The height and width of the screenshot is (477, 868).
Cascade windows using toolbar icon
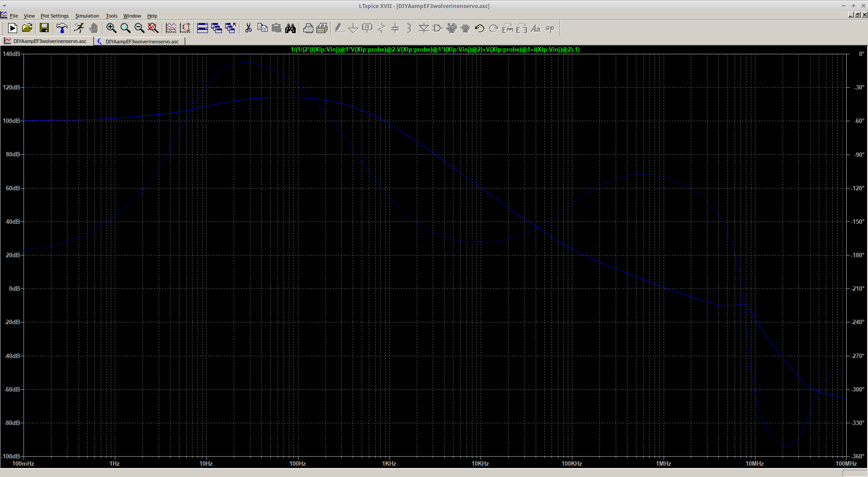point(217,28)
